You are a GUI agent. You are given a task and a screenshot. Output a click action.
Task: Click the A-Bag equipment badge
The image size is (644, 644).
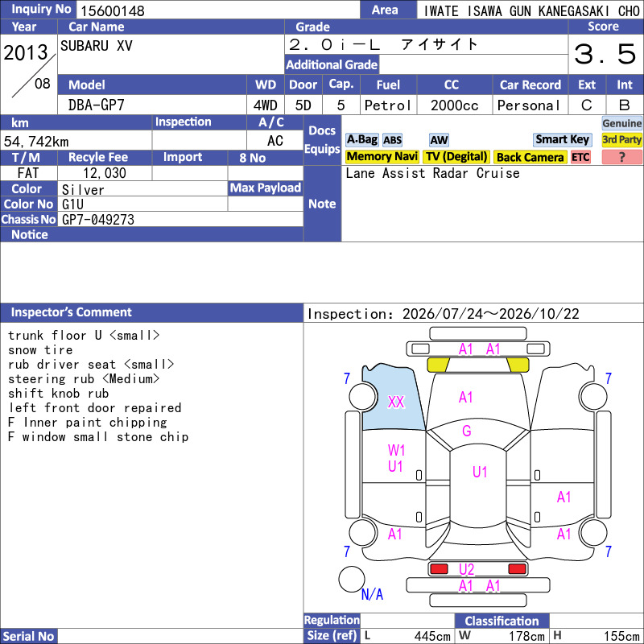pyautogui.click(x=361, y=139)
